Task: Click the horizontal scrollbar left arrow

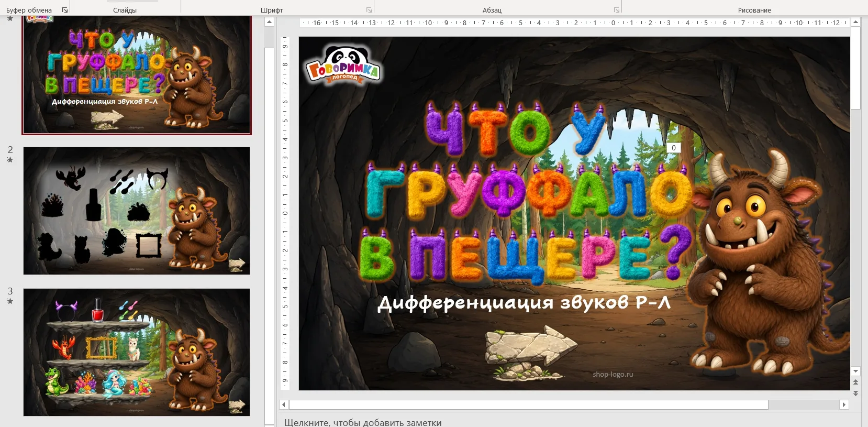Action: pyautogui.click(x=284, y=404)
